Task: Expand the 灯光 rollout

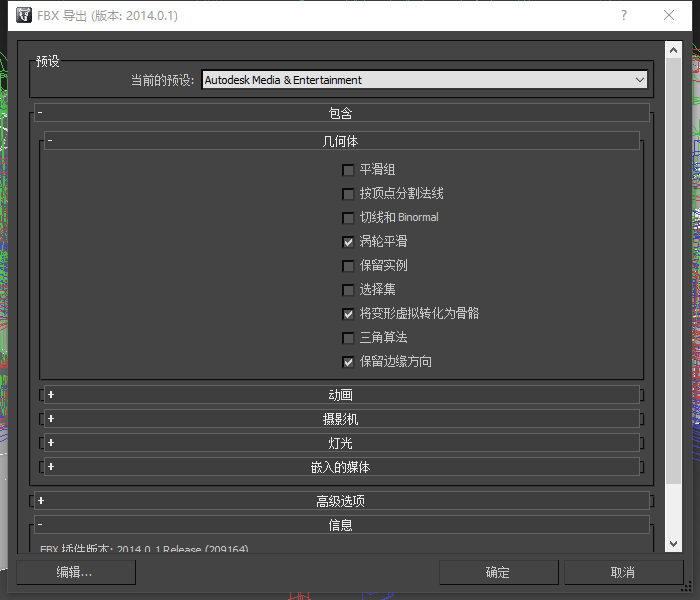Action: click(x=342, y=443)
